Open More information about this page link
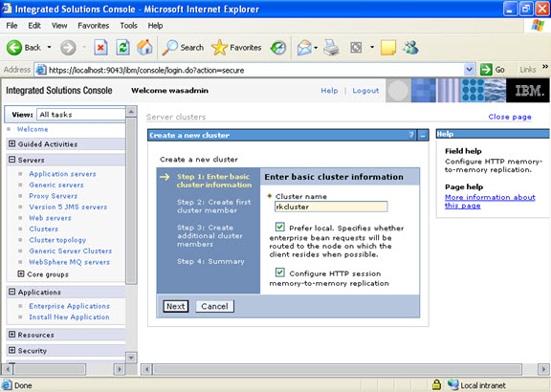Viewport: 551px width, 392px height. [490, 202]
